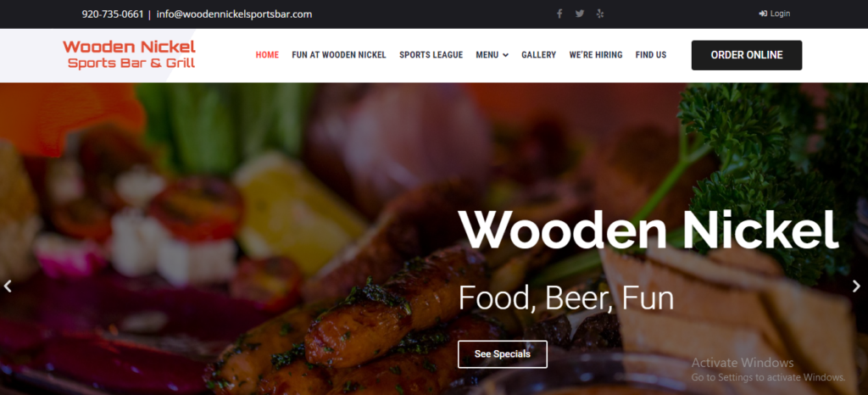Screen dimensions: 868x395
Task: Expand the Menu dropdown chevron
Action: pyautogui.click(x=505, y=55)
